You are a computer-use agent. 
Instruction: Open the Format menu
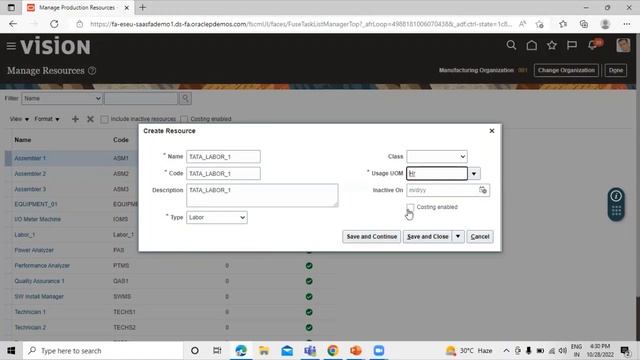tap(47, 119)
